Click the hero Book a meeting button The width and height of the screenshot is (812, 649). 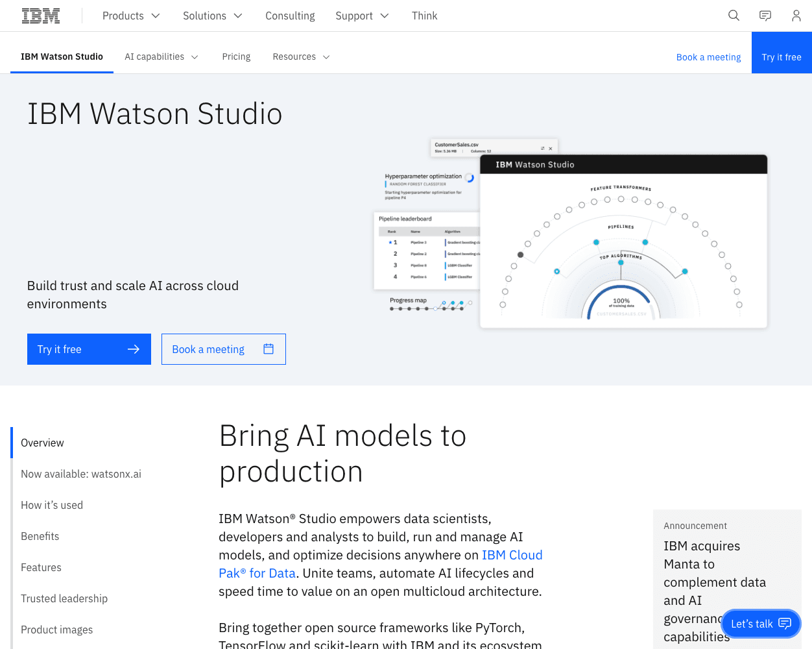coord(224,349)
